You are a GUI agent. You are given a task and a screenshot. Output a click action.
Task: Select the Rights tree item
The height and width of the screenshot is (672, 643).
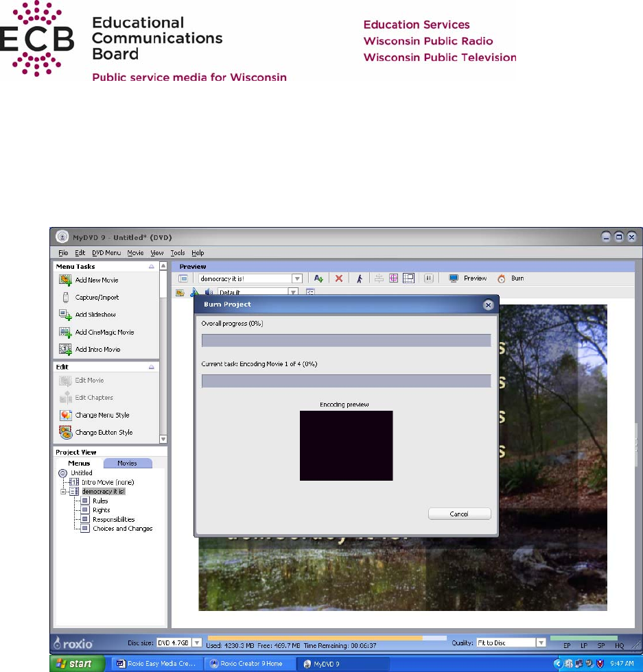pyautogui.click(x=102, y=510)
